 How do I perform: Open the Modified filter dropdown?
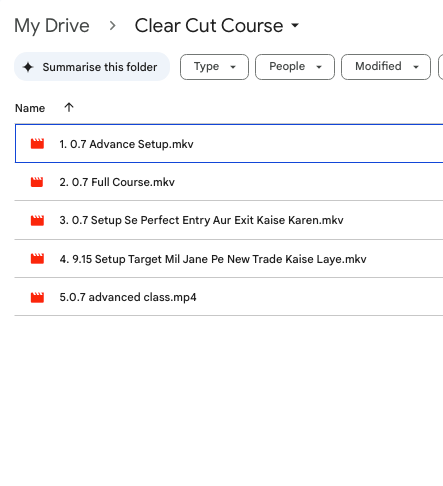(x=386, y=67)
